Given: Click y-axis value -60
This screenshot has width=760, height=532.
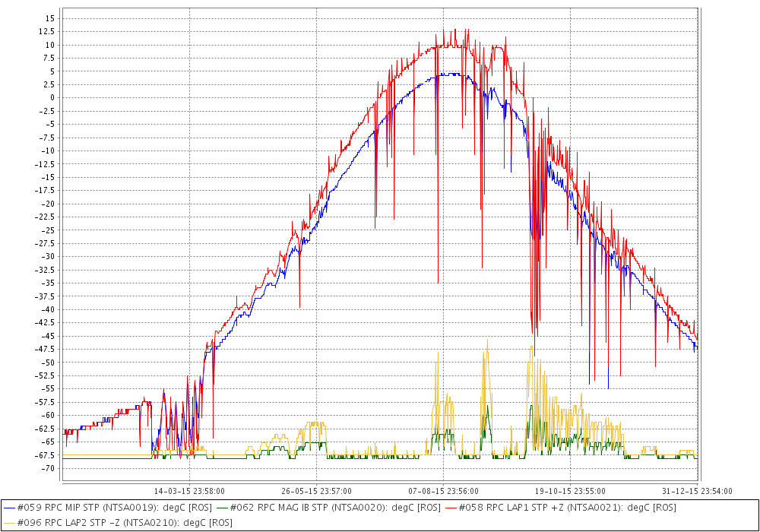Looking at the screenshot, I should 49,416.
